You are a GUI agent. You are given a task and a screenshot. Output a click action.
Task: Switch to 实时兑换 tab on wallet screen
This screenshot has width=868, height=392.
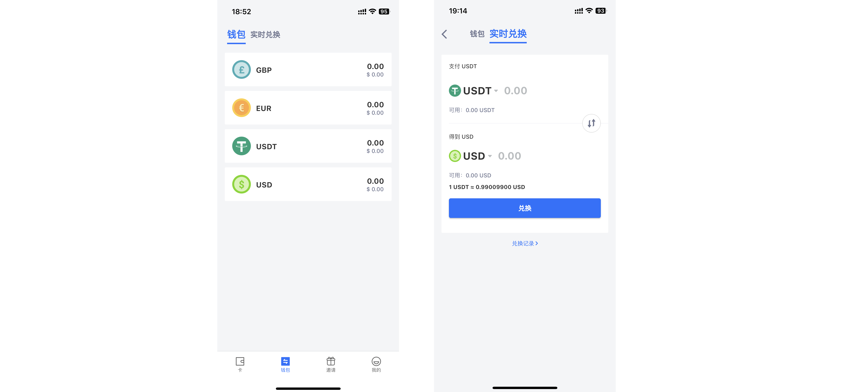pos(265,35)
